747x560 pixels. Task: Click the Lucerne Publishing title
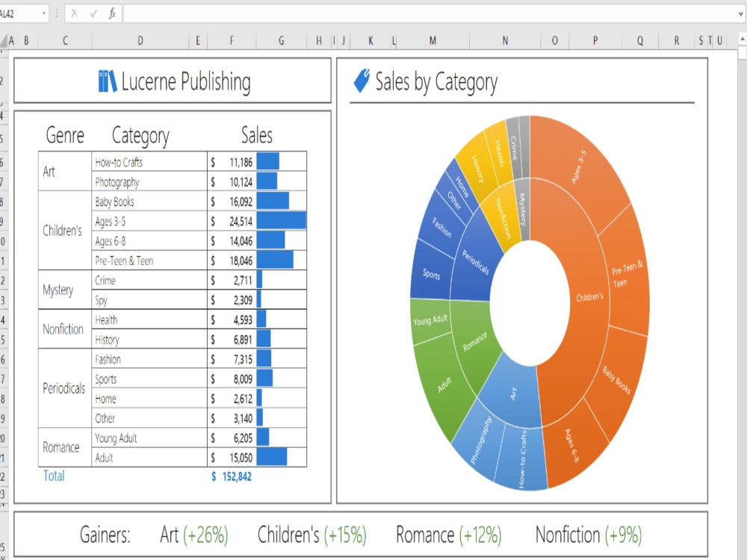(186, 81)
